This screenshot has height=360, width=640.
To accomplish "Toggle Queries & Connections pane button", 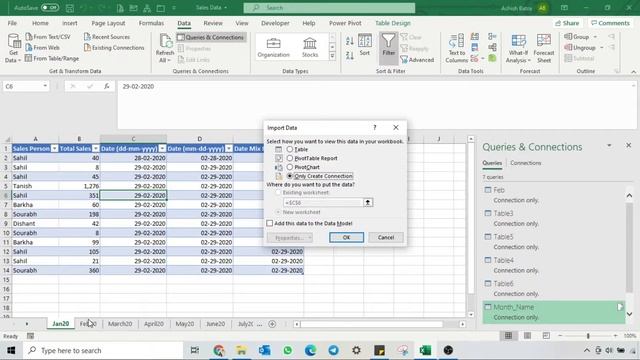I will (211, 37).
